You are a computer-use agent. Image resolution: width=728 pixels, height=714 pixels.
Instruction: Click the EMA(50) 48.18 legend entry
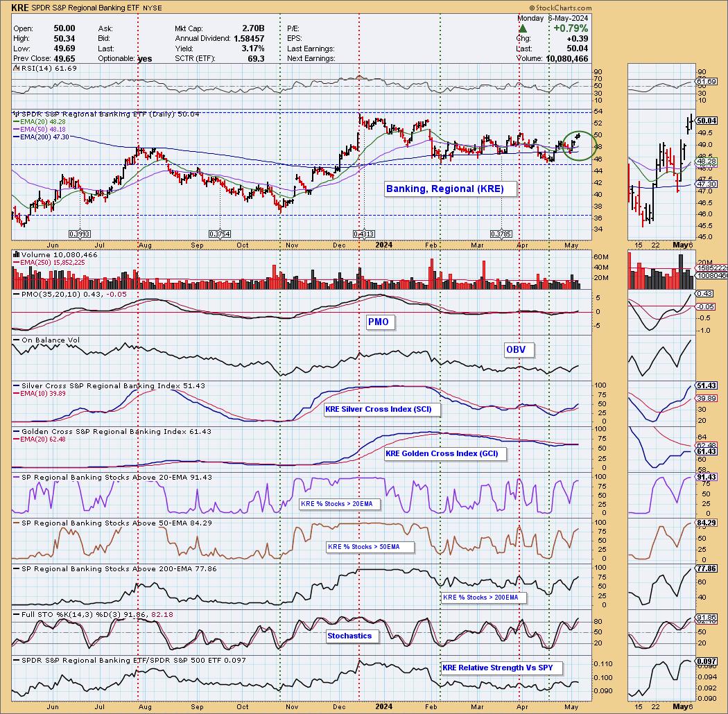(x=39, y=129)
